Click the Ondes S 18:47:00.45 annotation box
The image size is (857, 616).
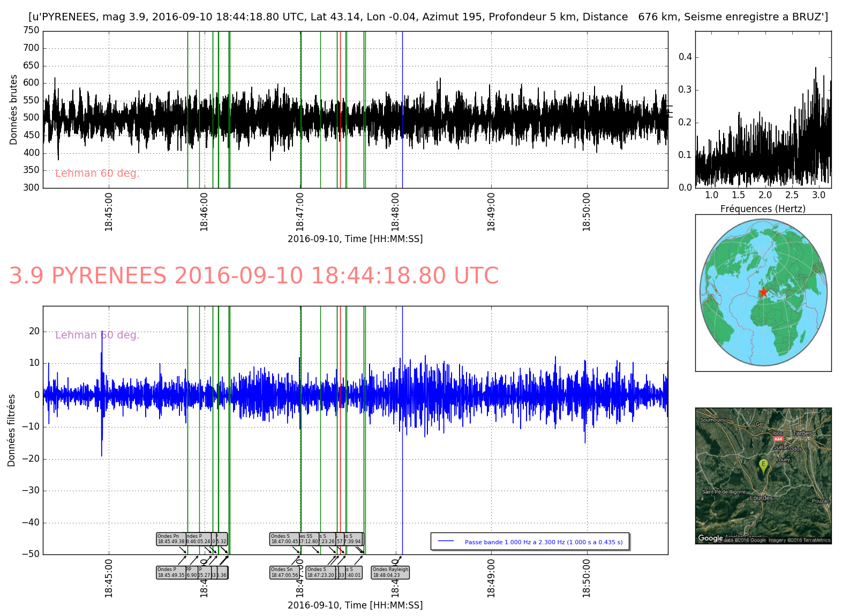point(284,539)
